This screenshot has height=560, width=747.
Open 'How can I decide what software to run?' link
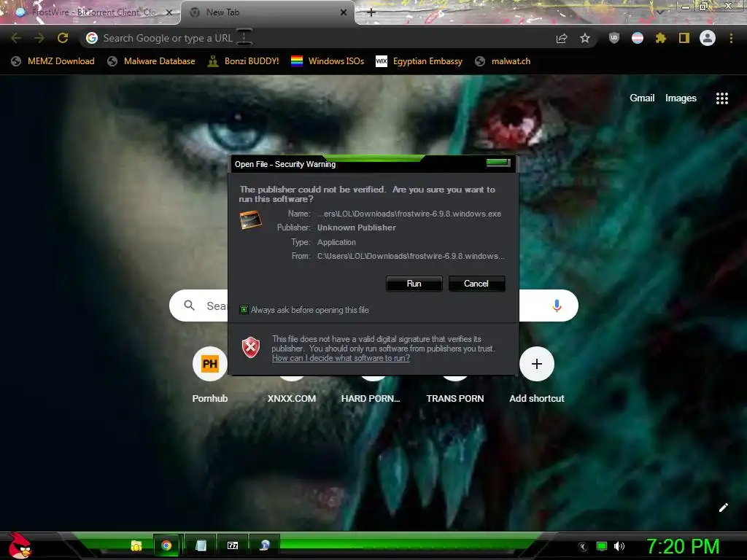point(341,358)
